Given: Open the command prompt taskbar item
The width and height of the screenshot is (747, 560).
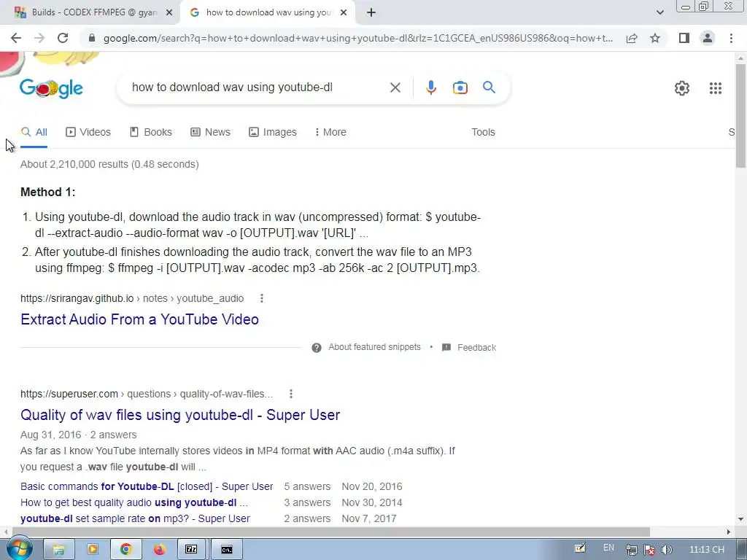Looking at the screenshot, I should 227,550.
